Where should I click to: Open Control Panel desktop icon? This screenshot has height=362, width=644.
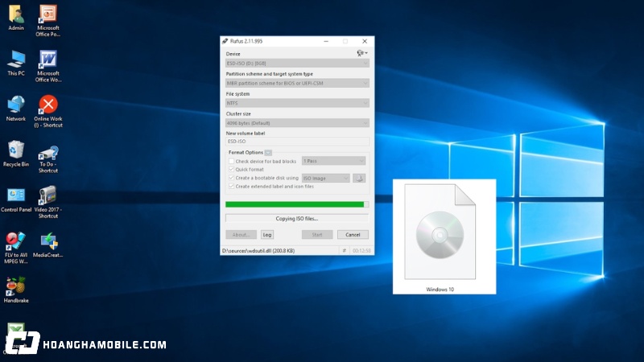15,200
